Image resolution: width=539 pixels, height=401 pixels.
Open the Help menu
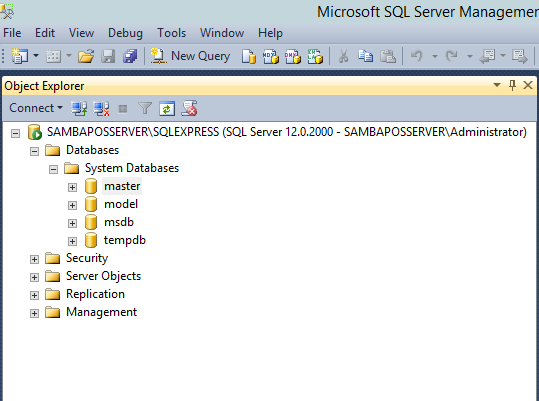[270, 33]
